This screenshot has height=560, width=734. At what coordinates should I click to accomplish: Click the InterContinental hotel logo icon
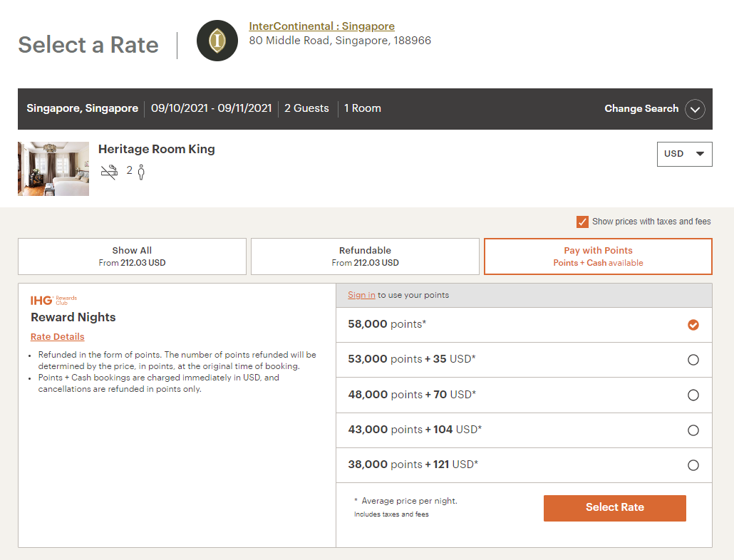pos(217,41)
